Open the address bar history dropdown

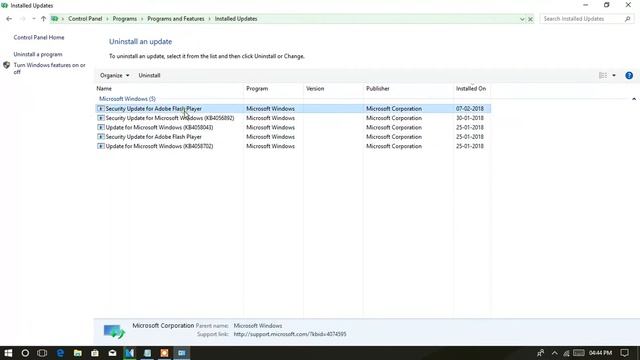click(x=522, y=19)
